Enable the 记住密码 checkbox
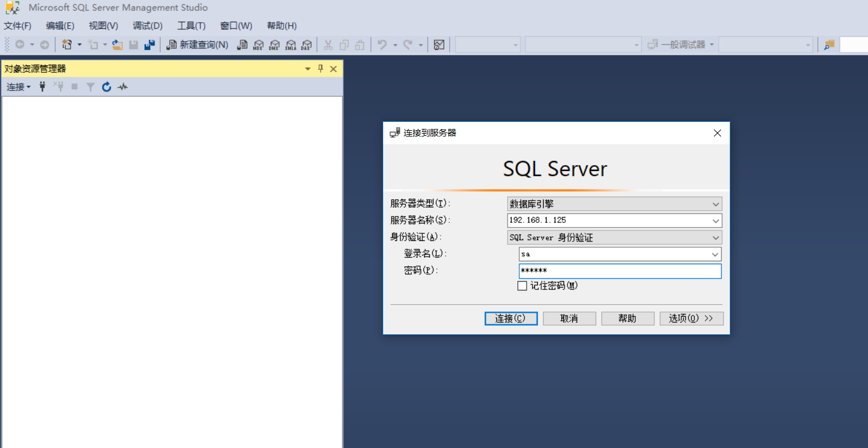868x448 pixels. [x=522, y=285]
